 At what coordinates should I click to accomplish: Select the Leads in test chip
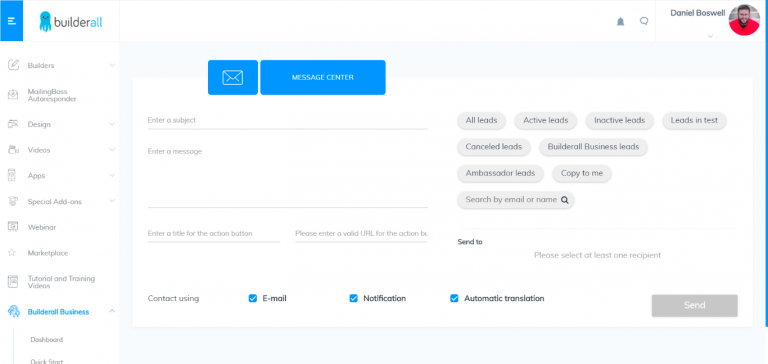pos(695,121)
